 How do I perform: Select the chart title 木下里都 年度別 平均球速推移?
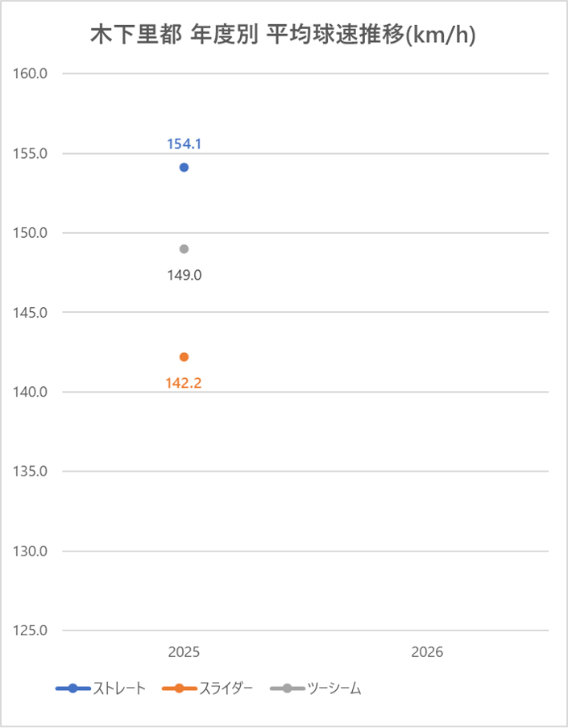coord(283,35)
